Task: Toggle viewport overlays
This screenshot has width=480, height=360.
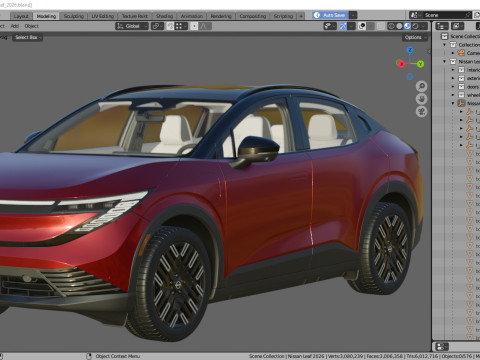Action: [362, 26]
